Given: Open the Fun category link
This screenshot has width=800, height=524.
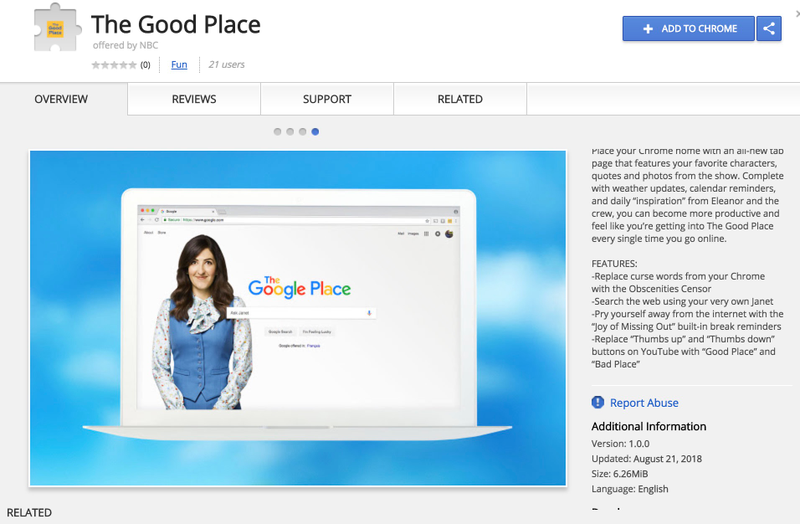Looking at the screenshot, I should click(x=179, y=65).
